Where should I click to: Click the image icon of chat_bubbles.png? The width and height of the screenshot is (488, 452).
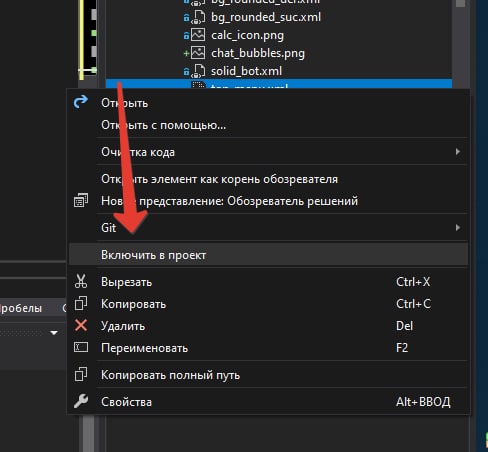[198, 53]
